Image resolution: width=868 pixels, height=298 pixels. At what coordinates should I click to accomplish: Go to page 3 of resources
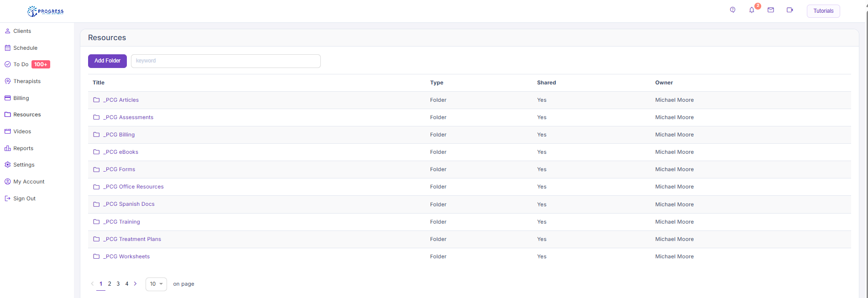click(118, 284)
